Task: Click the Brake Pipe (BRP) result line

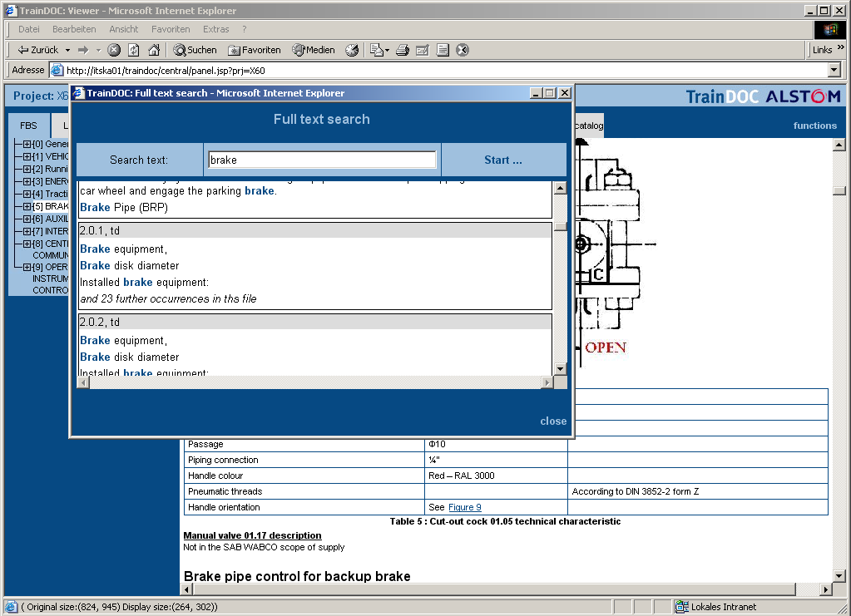Action: 124,207
